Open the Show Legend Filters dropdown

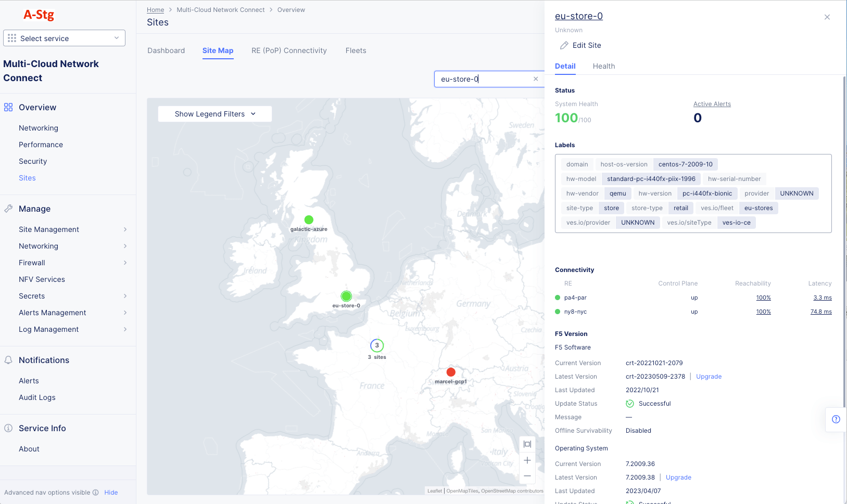tap(214, 113)
